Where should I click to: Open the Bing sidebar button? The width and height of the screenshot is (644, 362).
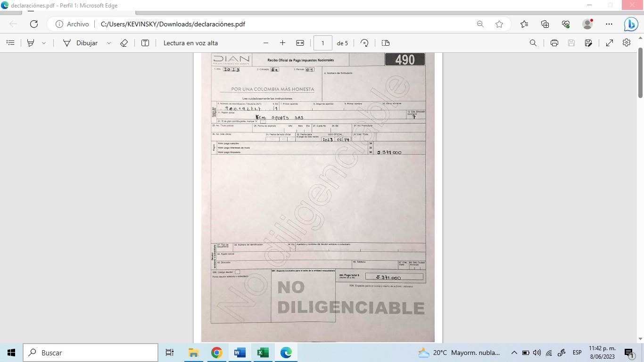631,24
